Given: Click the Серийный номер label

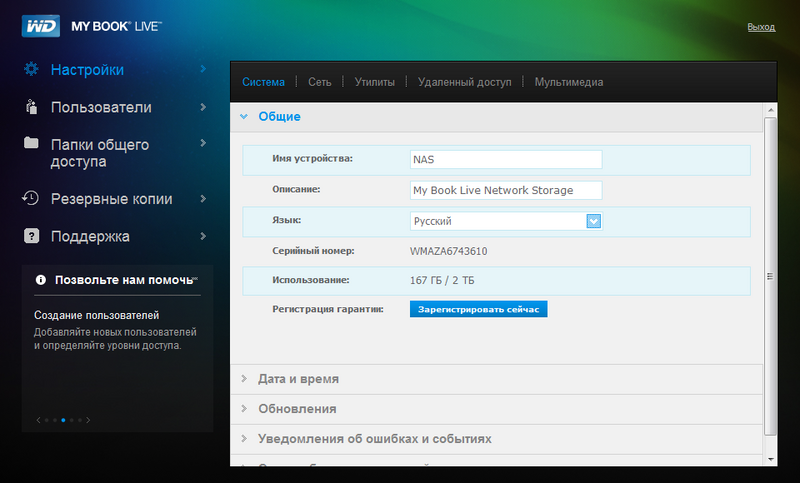Looking at the screenshot, I should [313, 251].
